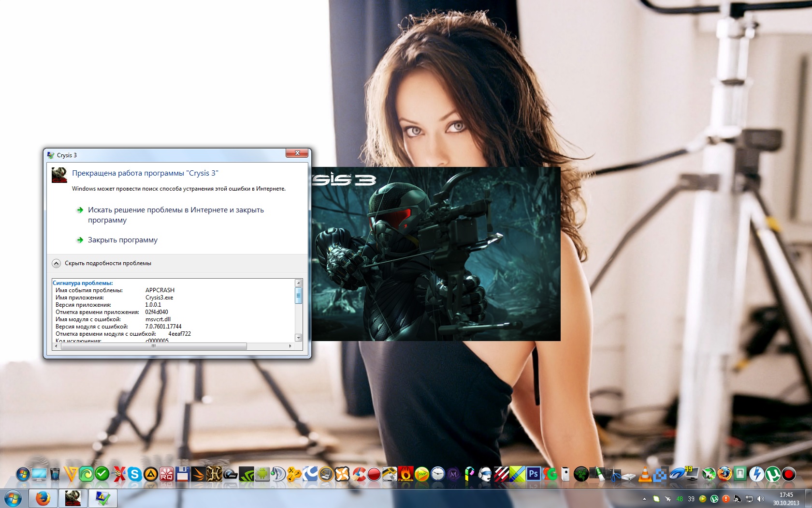812x508 pixels.
Task: Click the scroll-down arrow in problem details
Action: tap(298, 338)
